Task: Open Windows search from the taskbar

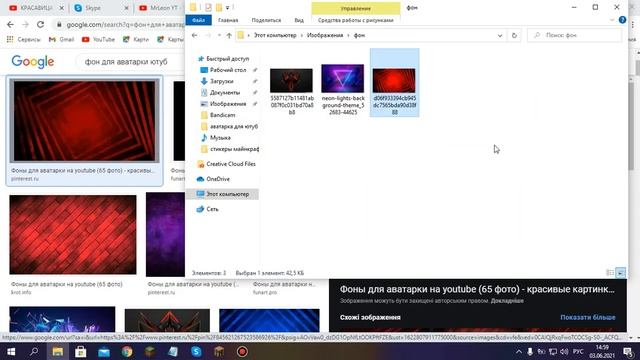Action: pyautogui.click(x=34, y=351)
